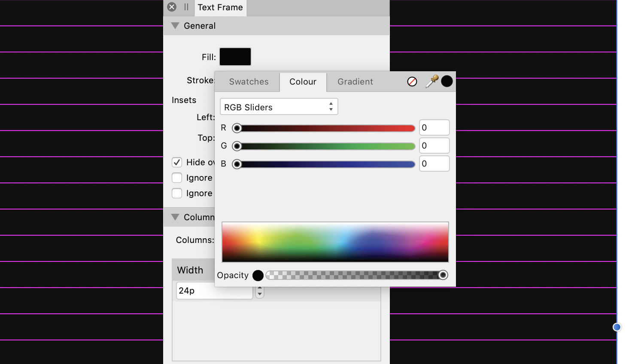Pick a colour from the spectrum strip

tap(335, 242)
